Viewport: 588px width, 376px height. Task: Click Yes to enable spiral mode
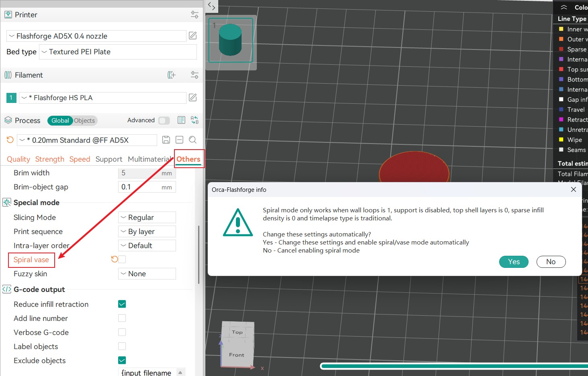514,262
